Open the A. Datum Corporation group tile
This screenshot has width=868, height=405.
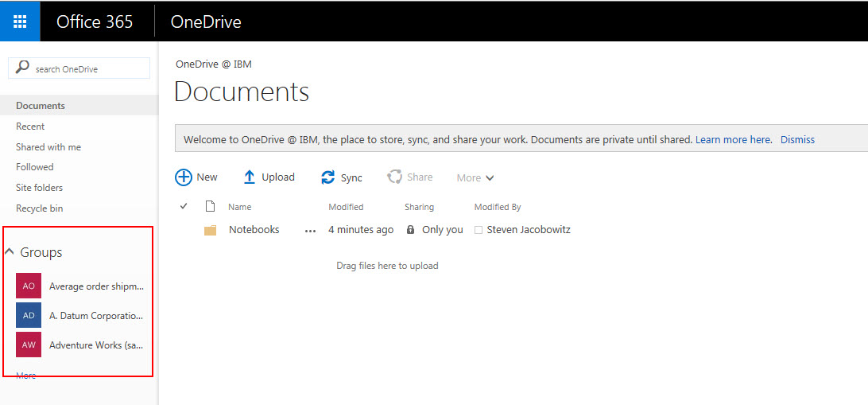click(29, 315)
